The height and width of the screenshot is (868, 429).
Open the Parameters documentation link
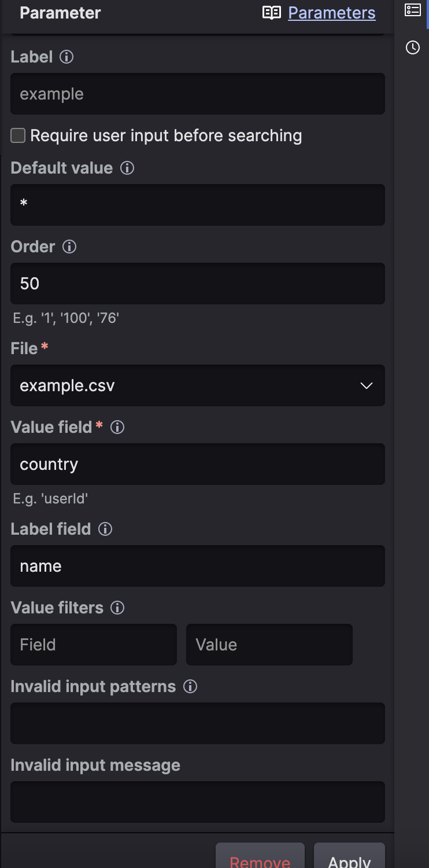tap(332, 13)
